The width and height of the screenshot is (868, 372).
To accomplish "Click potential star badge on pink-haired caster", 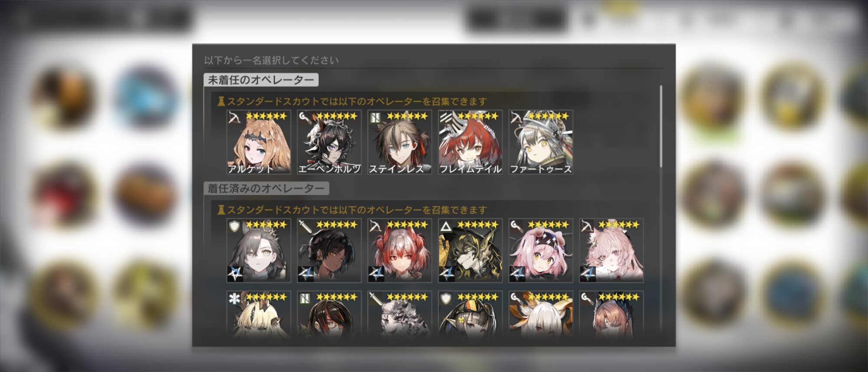I will (x=517, y=274).
